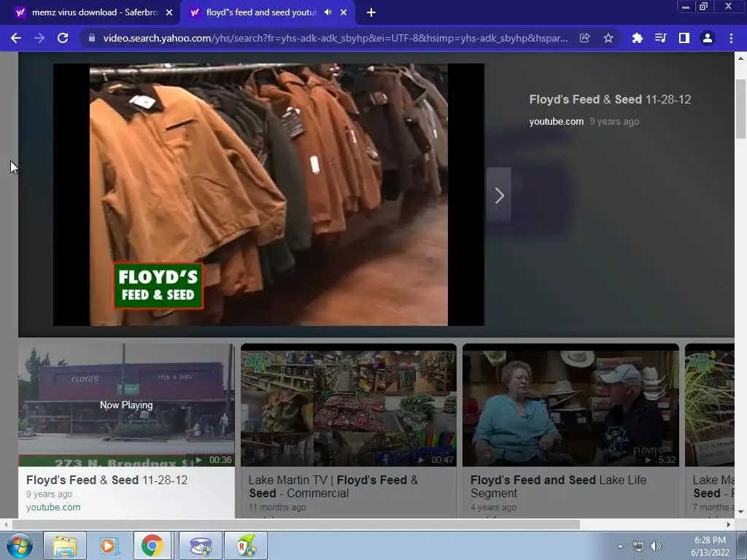Image resolution: width=747 pixels, height=560 pixels.
Task: Open Windows Explorer from taskbar
Action: tap(65, 545)
